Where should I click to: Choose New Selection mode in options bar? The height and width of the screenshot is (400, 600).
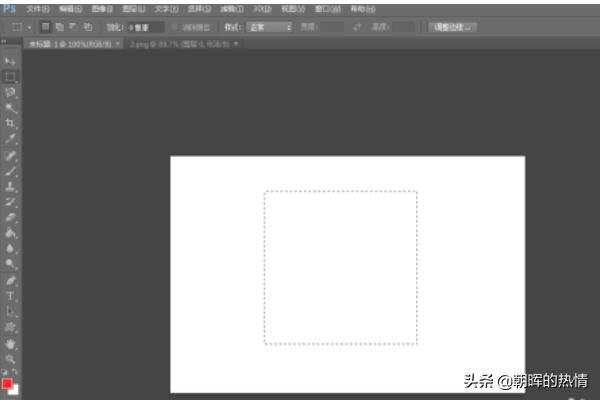pyautogui.click(x=46, y=27)
